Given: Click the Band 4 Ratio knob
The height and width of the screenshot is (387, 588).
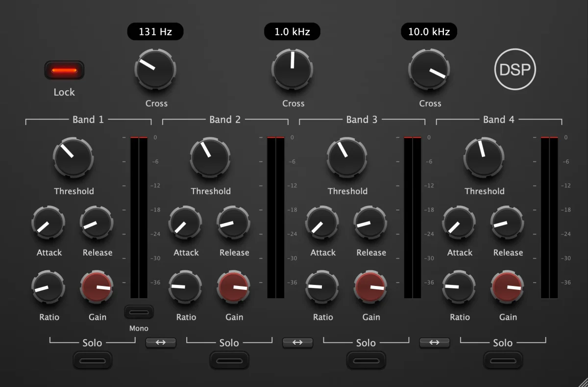Looking at the screenshot, I should [459, 287].
